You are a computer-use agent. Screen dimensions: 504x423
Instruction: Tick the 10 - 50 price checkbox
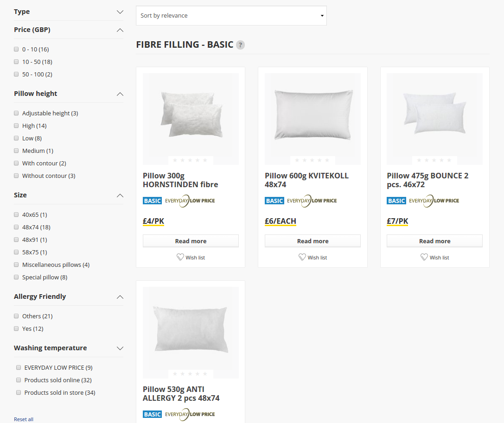click(16, 62)
